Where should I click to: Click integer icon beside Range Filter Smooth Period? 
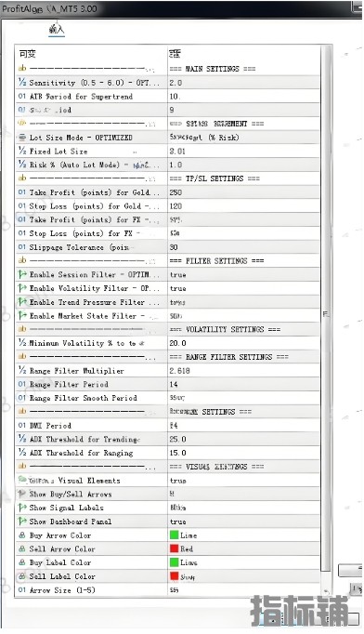point(22,398)
